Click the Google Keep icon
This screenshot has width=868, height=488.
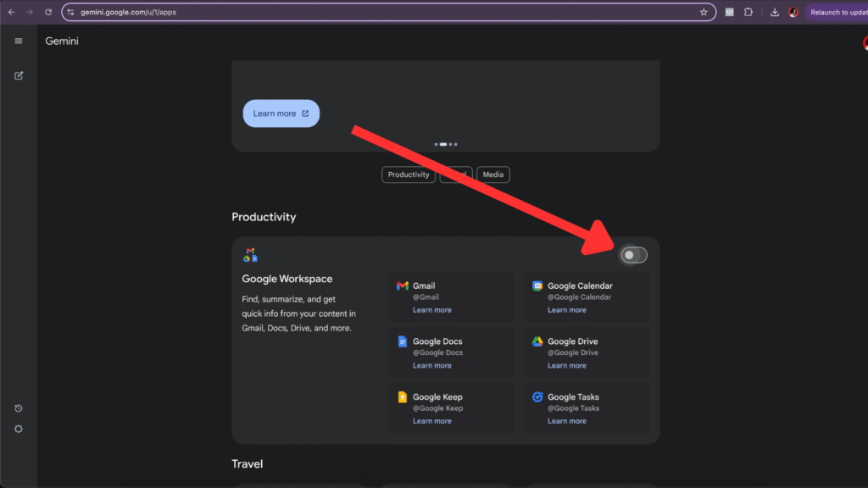(x=403, y=396)
